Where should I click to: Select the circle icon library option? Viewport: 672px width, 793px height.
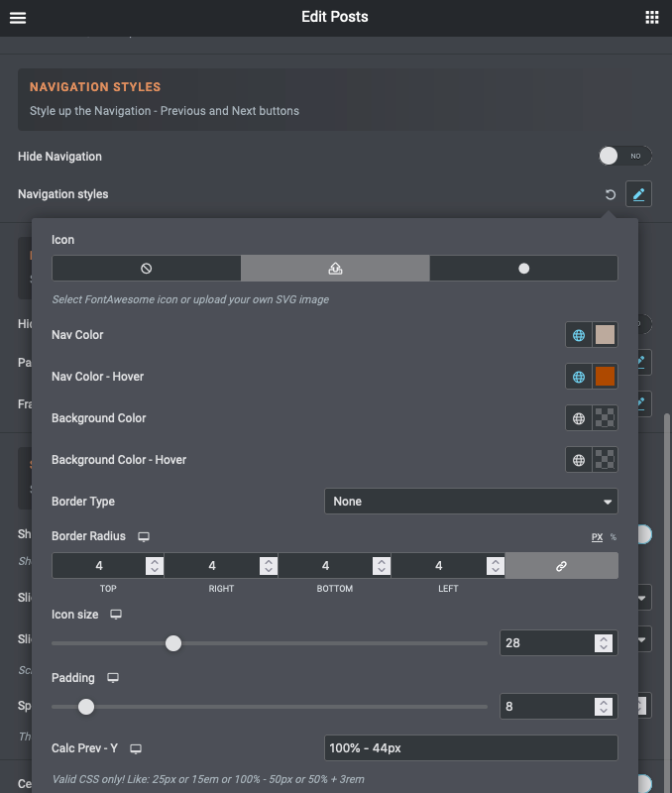[x=523, y=269]
